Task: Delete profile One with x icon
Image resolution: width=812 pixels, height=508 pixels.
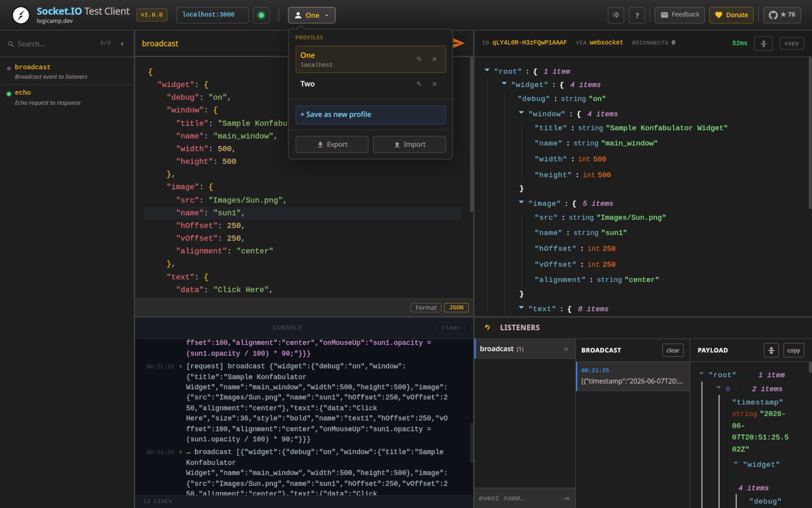Action: click(x=435, y=59)
